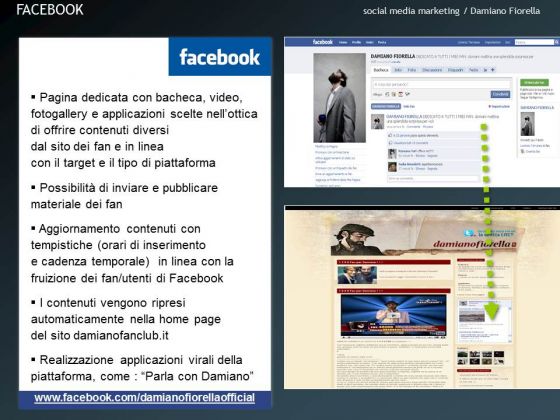Select the Damiano Fiorella wall filter button
The width and height of the screenshot is (560, 420).
click(x=386, y=106)
